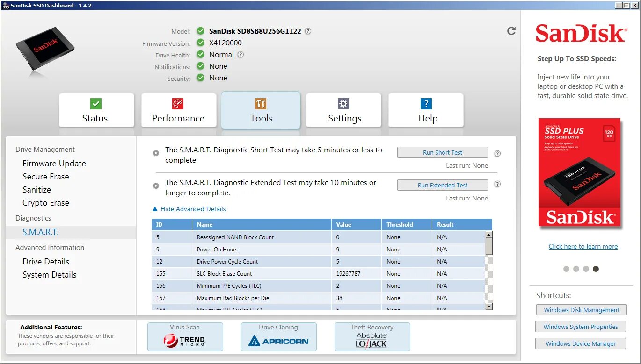The height and width of the screenshot is (364, 641).
Task: Select the Power On Hours row
Action: point(319,250)
